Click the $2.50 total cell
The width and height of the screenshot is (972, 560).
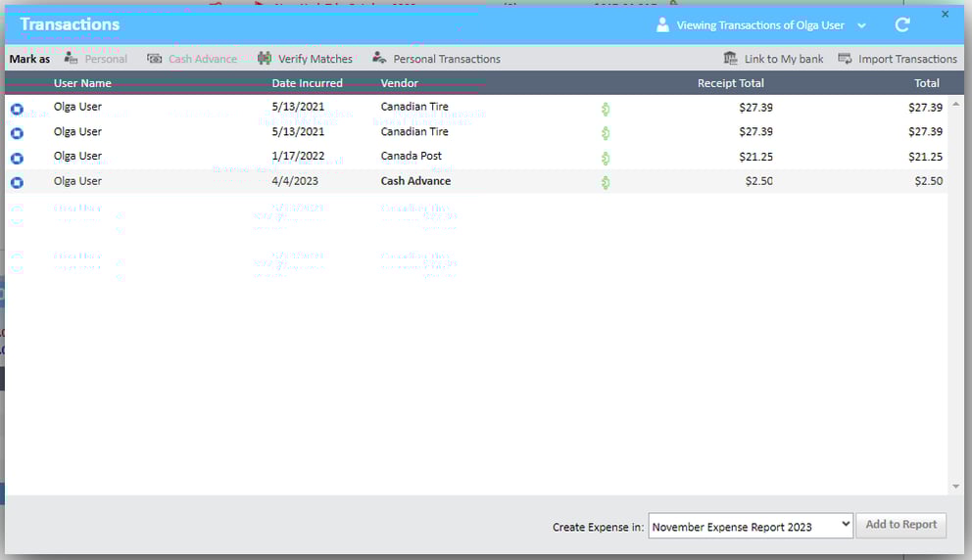click(x=929, y=181)
